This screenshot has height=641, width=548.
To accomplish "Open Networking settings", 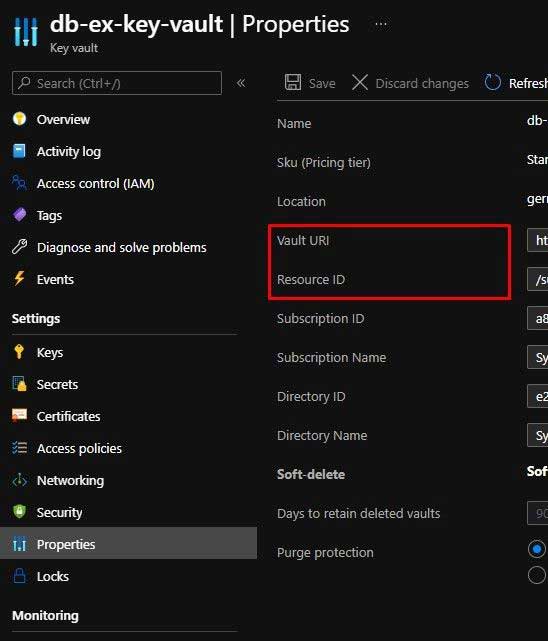I will click(x=70, y=481).
